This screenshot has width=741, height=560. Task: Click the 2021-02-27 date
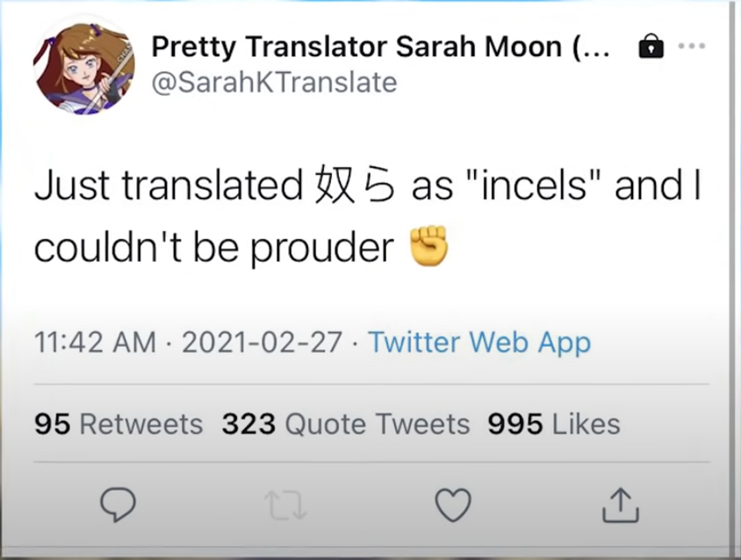pyautogui.click(x=262, y=342)
